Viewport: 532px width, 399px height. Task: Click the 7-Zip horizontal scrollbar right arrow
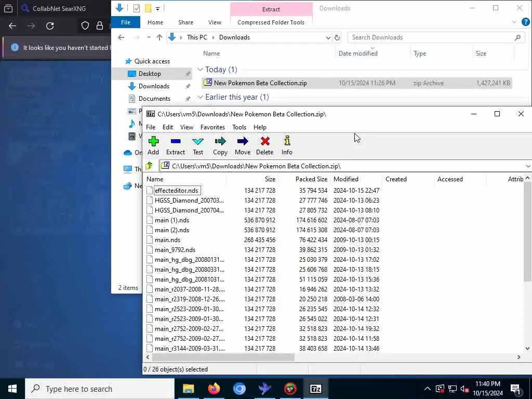(519, 357)
